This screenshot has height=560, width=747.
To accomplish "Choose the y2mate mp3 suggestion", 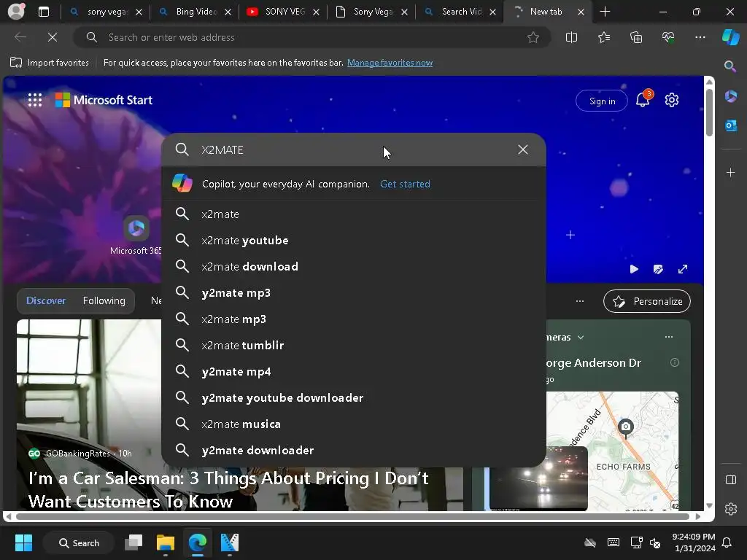I will (x=354, y=292).
